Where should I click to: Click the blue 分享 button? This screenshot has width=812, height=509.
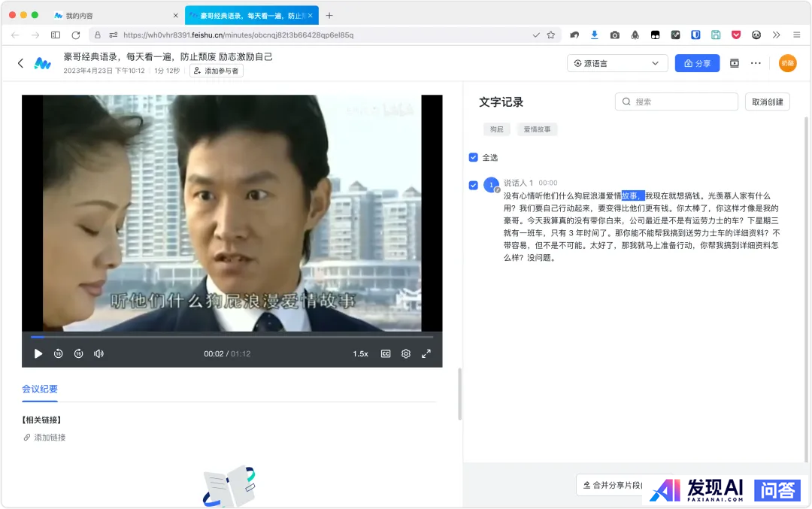point(697,63)
